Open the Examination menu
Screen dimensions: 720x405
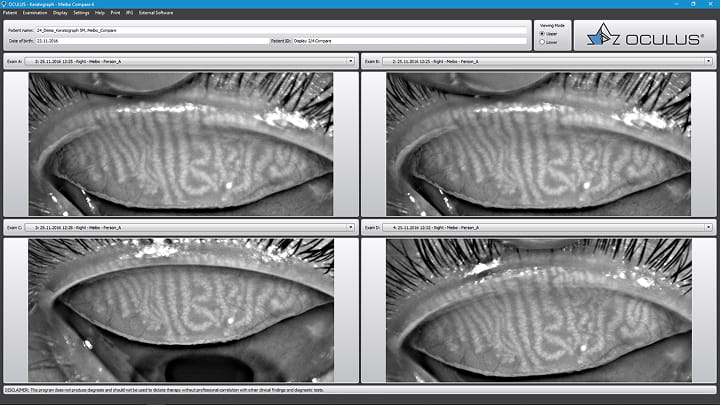[x=35, y=13]
